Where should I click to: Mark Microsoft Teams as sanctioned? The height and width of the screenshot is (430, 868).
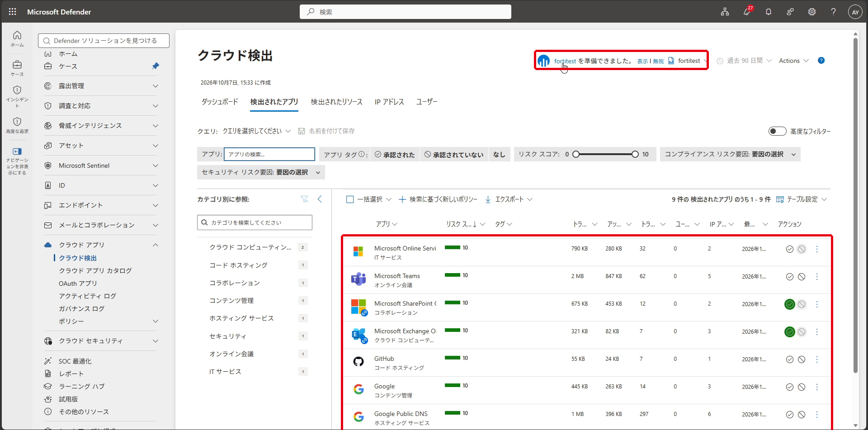(x=789, y=277)
